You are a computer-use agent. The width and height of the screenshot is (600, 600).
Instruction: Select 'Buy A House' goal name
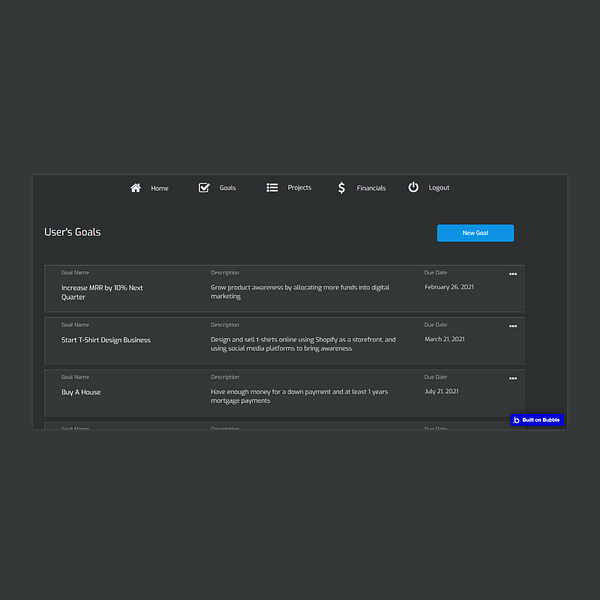[x=81, y=392]
